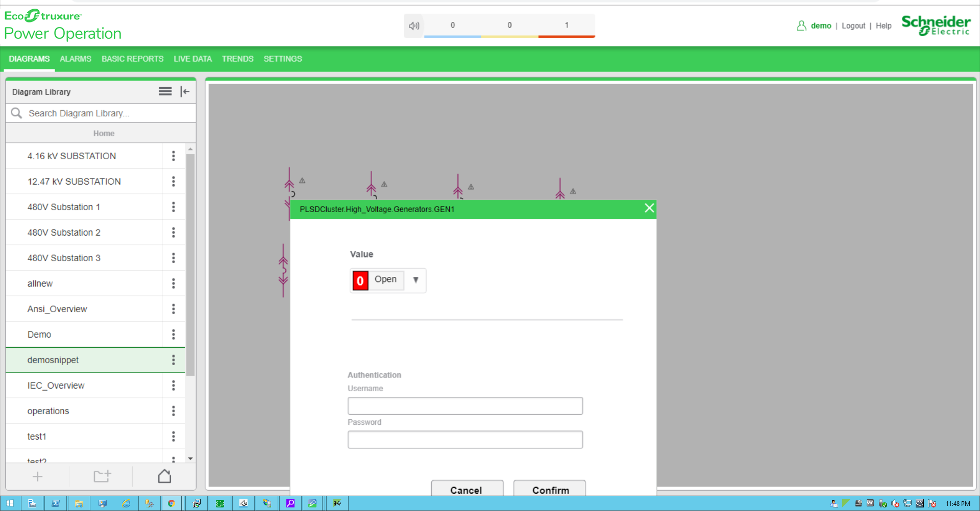The image size is (980, 511).
Task: Open options menu for test1 diagram
Action: (174, 437)
